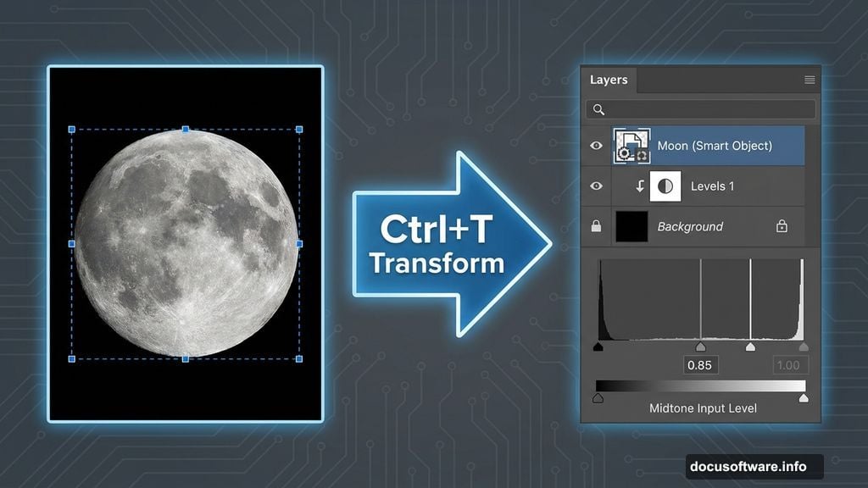Click the Background layer black thumbnail
This screenshot has height=488, width=868.
[632, 226]
